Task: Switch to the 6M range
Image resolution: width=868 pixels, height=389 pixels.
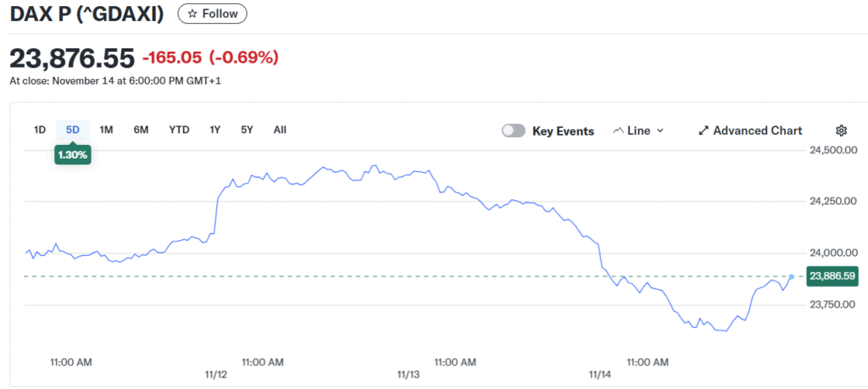Action: 141,130
